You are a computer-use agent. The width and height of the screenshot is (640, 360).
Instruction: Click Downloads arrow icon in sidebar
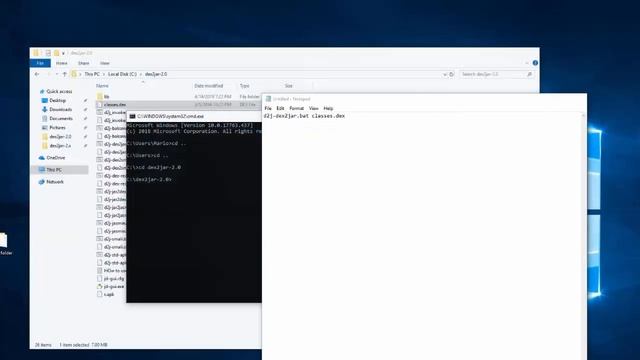44,109
